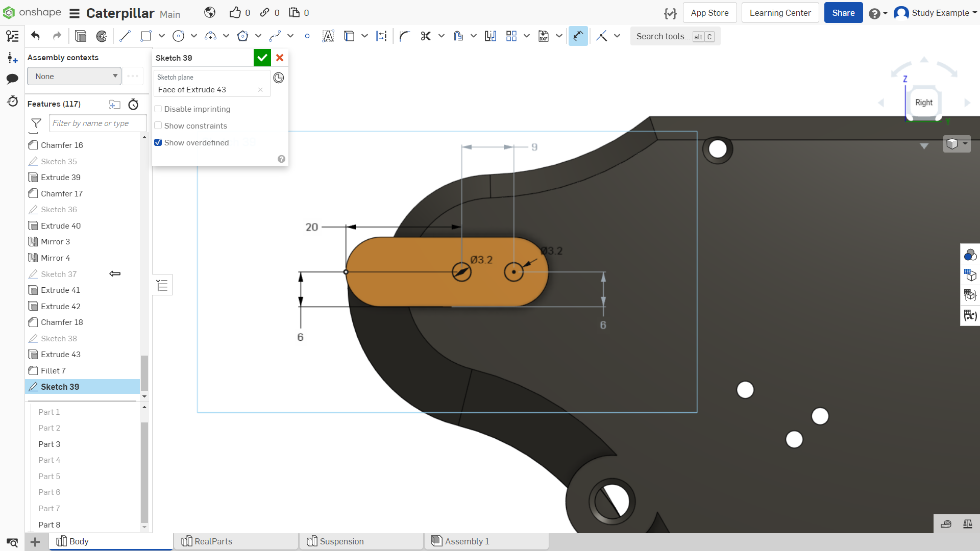980x551 pixels.
Task: Click the Dimension tool icon
Action: click(578, 36)
